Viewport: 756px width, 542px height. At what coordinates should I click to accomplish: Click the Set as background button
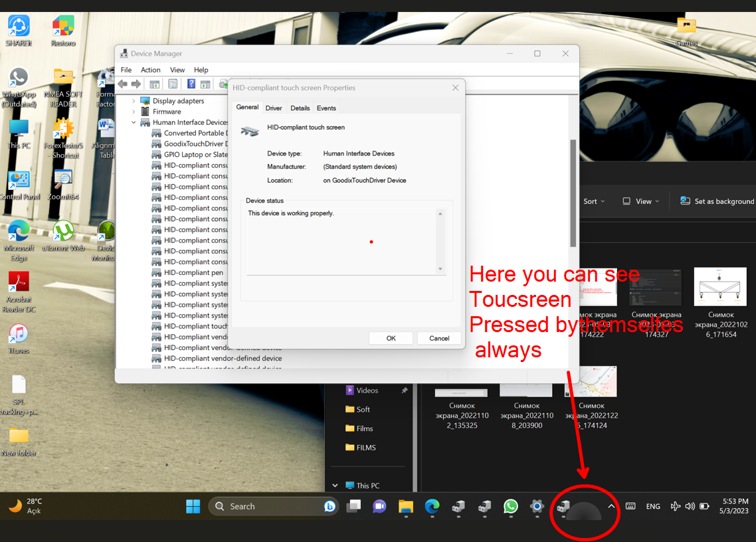[717, 201]
